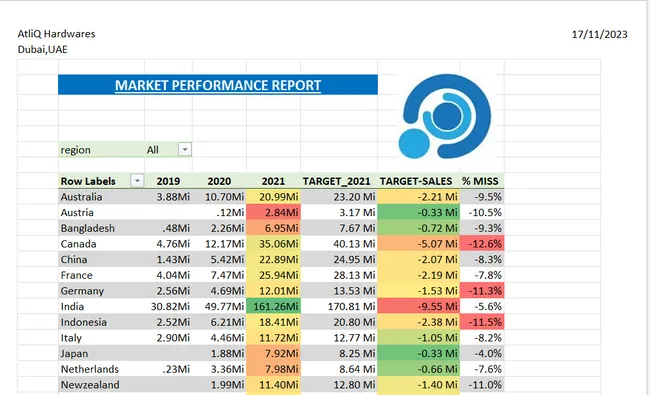Select the Japan row label

pos(74,354)
